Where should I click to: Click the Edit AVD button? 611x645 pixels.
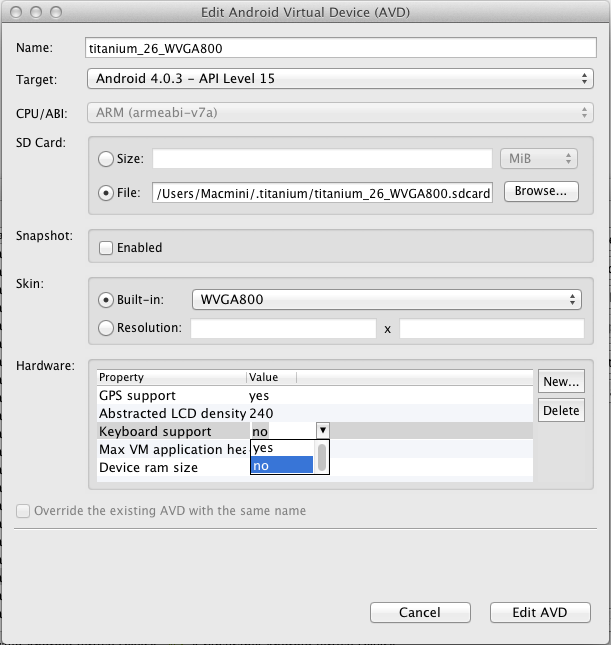coord(540,613)
